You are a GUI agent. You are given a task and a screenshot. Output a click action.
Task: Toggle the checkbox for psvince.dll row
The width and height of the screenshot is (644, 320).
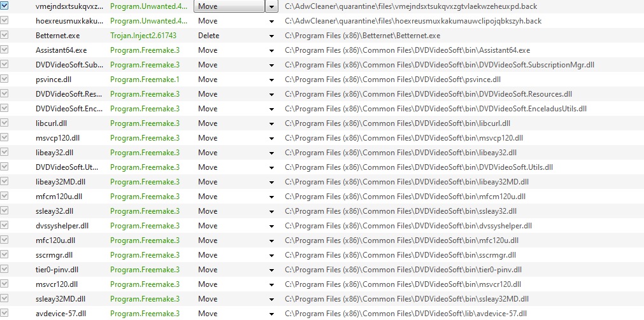click(5, 80)
